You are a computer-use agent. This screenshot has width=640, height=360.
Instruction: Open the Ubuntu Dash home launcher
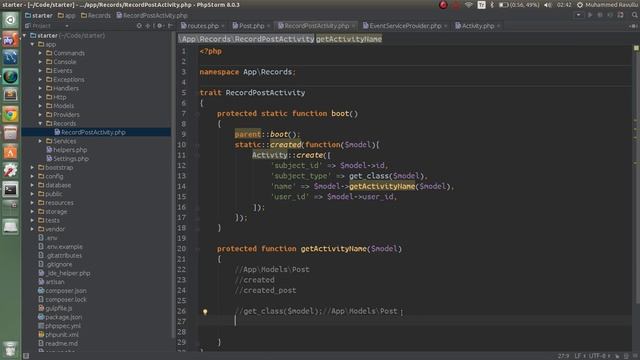[10, 20]
